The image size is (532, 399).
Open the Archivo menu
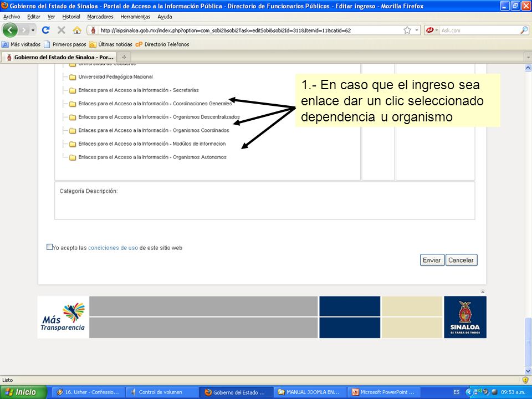coord(12,17)
